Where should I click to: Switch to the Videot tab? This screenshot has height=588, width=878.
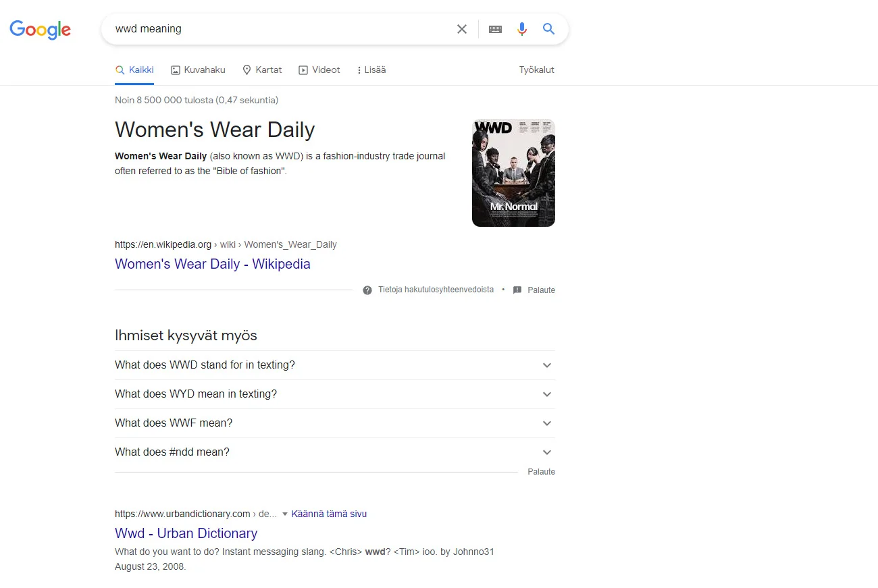coord(319,70)
